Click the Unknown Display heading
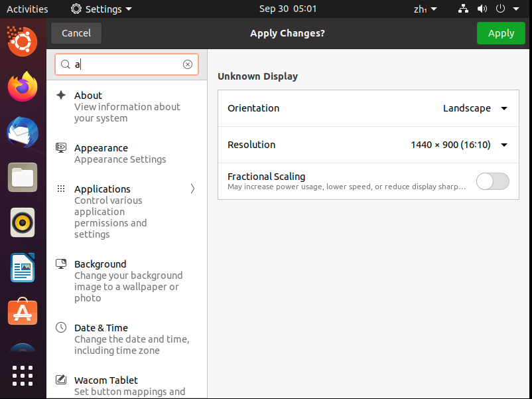The height and width of the screenshot is (399, 532). (x=257, y=76)
